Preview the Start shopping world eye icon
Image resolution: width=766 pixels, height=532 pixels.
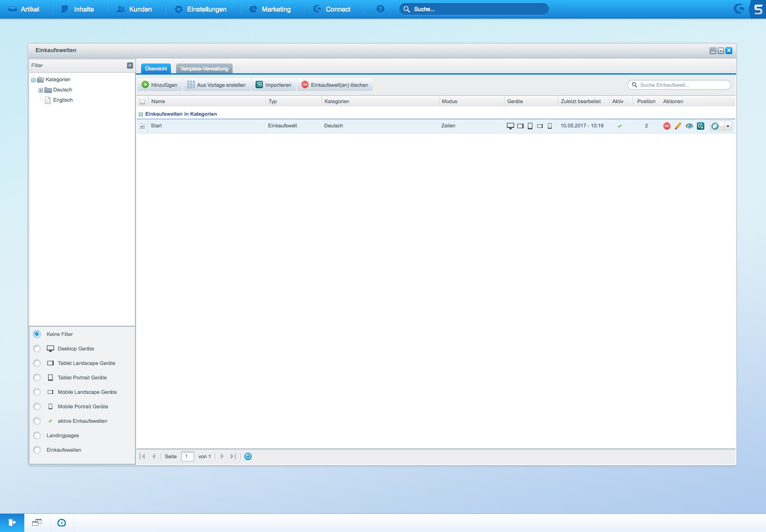[x=689, y=126]
